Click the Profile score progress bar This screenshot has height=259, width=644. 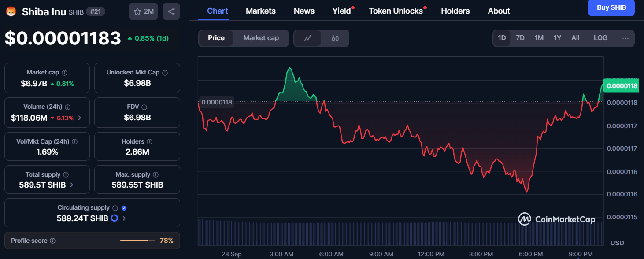pyautogui.click(x=137, y=240)
